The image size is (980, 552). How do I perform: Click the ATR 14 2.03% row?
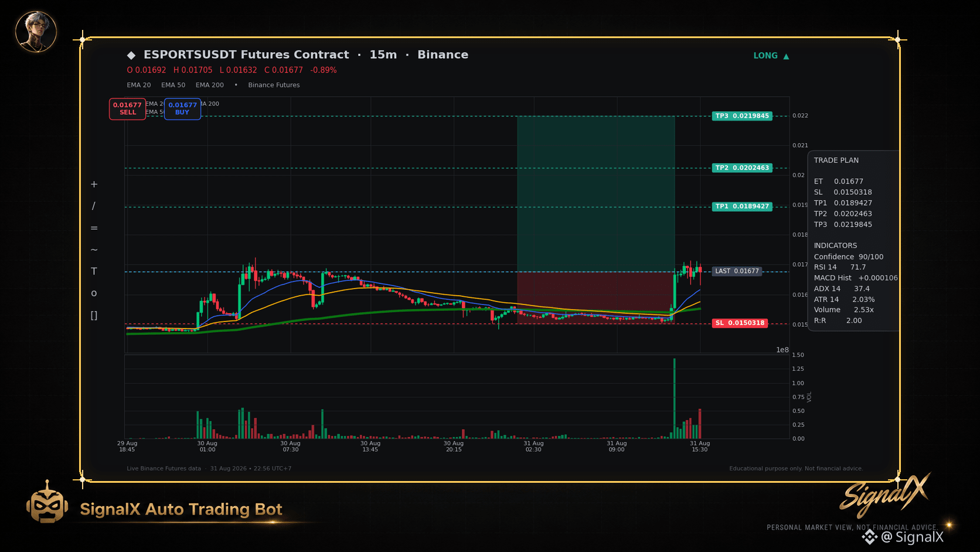click(844, 300)
